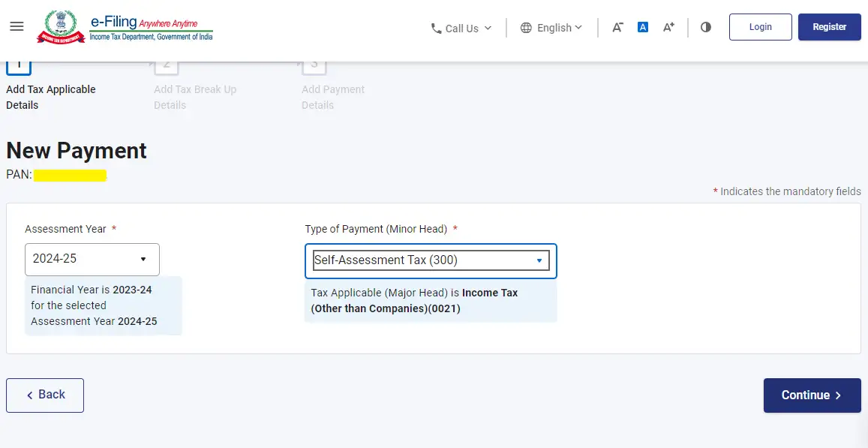Increase text size using the A+ icon
Screen dimensions: 868x448
(x=667, y=27)
